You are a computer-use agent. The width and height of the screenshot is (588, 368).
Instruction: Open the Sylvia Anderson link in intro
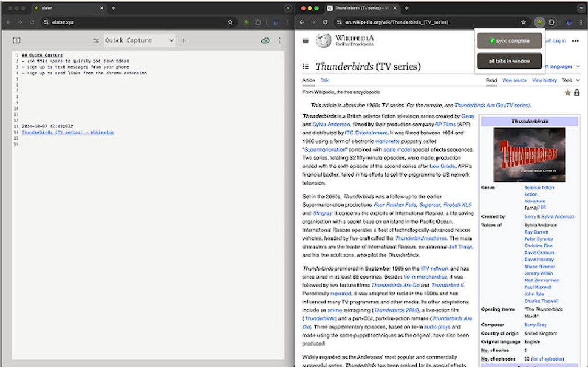coord(331,124)
